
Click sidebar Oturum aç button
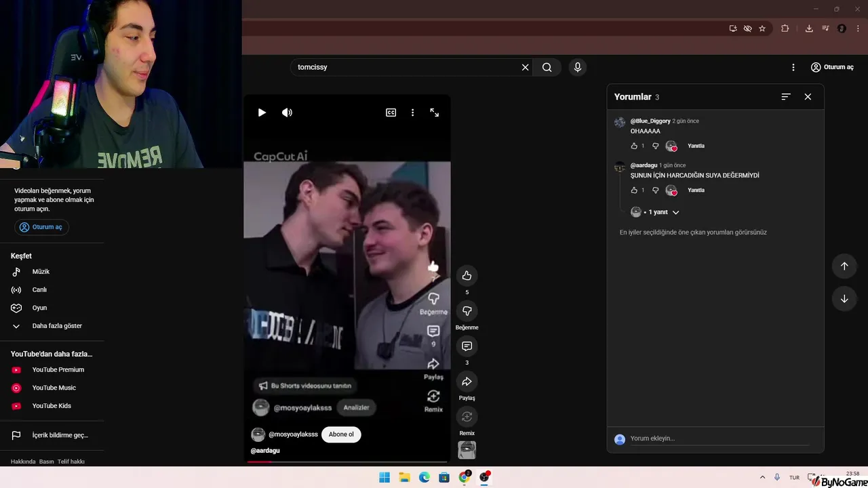[x=41, y=227]
